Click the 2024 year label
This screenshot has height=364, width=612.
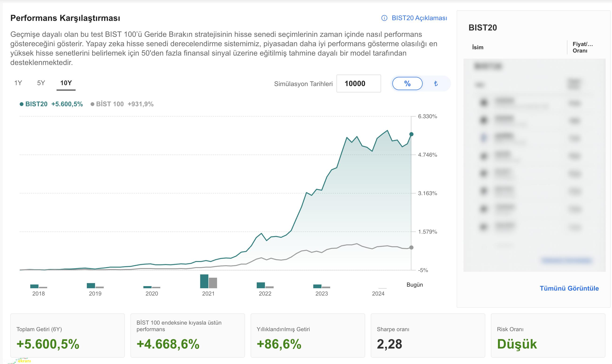point(378,294)
